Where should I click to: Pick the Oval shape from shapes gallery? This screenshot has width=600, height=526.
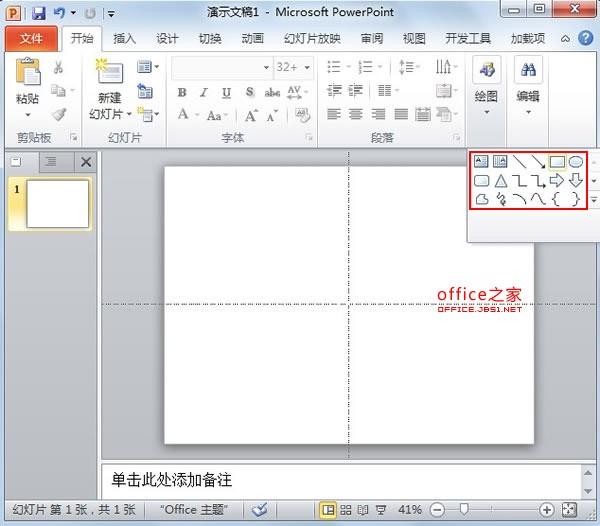coord(576,161)
